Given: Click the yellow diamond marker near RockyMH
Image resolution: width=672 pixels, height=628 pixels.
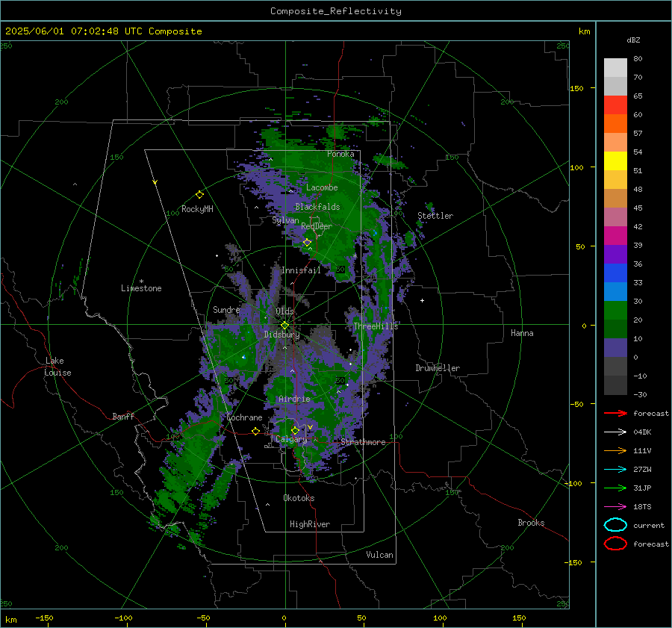Looking at the screenshot, I should 199,195.
